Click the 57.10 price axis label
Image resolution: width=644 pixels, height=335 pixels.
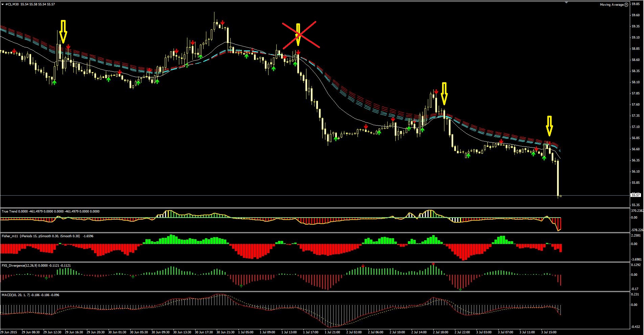pos(636,127)
